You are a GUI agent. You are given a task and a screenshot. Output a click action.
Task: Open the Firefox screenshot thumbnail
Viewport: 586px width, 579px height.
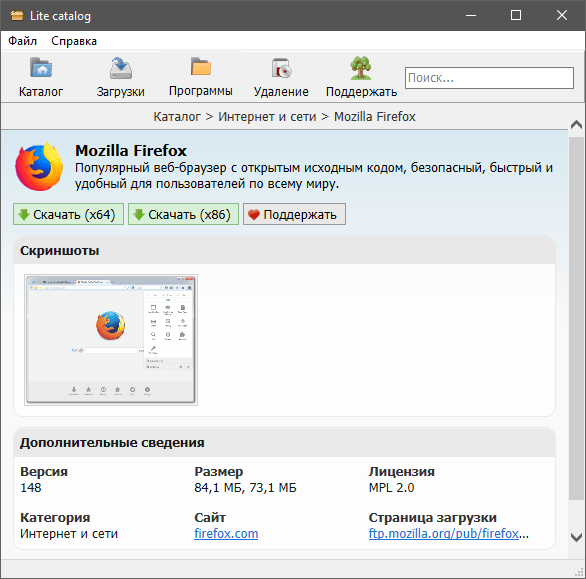(x=111, y=340)
